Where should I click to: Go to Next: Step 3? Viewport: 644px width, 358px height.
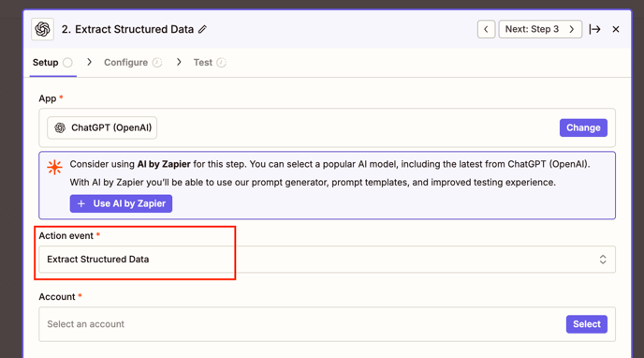point(540,29)
